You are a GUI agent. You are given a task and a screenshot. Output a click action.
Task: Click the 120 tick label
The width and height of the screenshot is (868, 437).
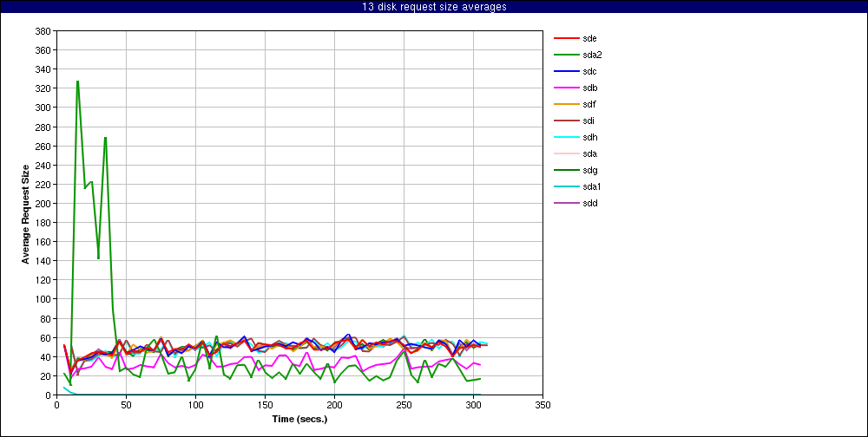[x=43, y=280]
